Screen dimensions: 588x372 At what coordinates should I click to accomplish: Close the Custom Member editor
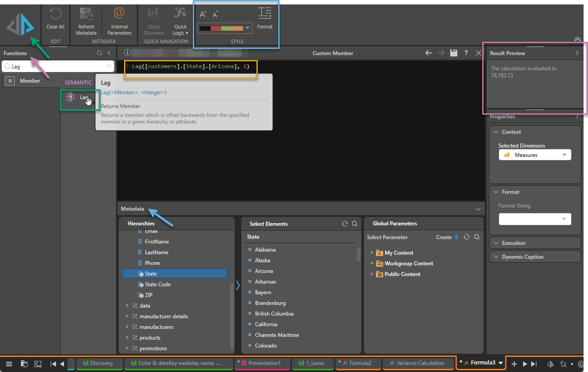[x=478, y=53]
